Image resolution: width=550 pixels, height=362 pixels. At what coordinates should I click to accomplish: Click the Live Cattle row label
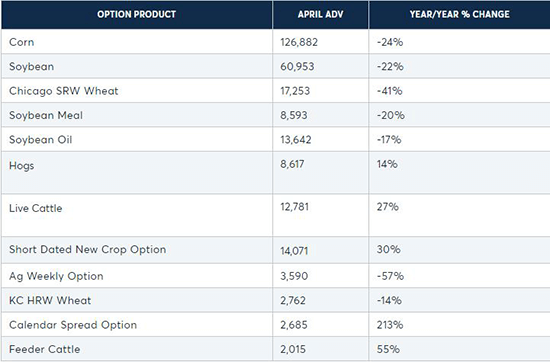click(35, 208)
